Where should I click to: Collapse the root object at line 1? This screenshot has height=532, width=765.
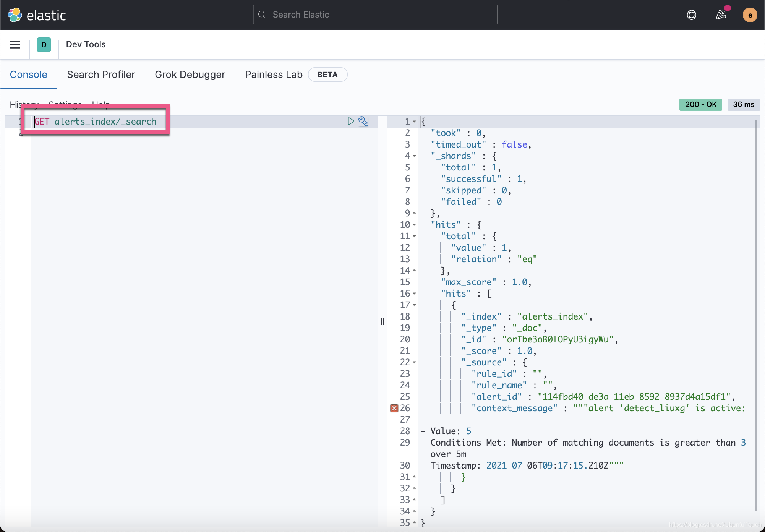pyautogui.click(x=414, y=122)
